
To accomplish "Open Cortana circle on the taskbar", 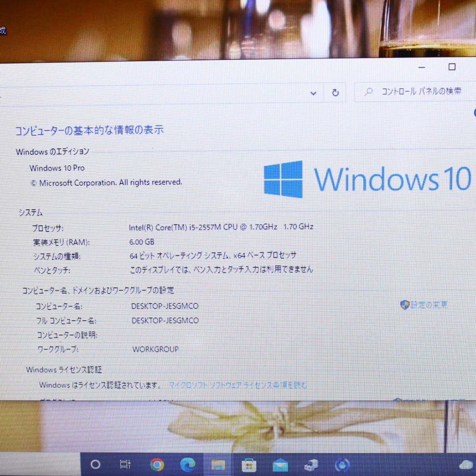I will [95, 464].
